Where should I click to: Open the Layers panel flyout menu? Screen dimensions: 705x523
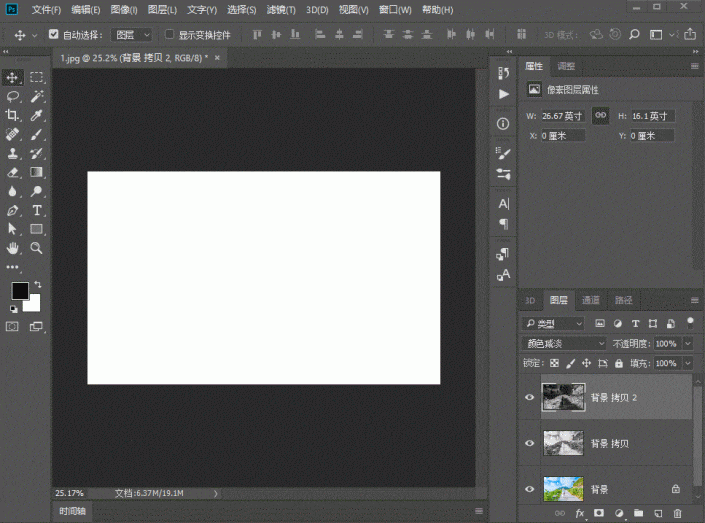(x=695, y=300)
